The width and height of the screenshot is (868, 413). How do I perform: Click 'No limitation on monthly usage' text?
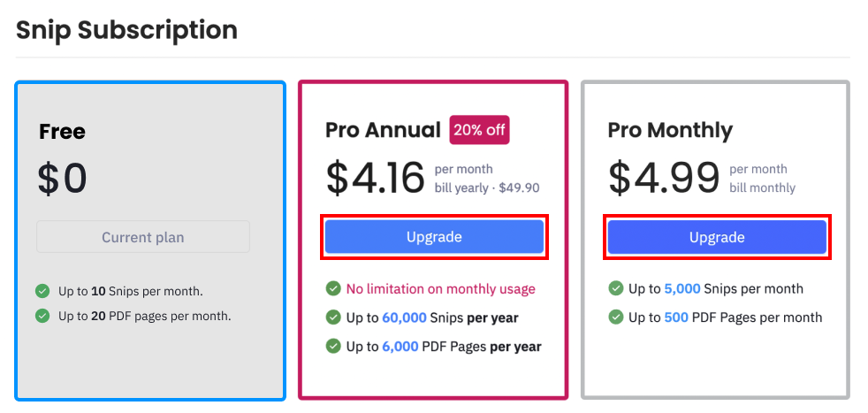pos(441,289)
